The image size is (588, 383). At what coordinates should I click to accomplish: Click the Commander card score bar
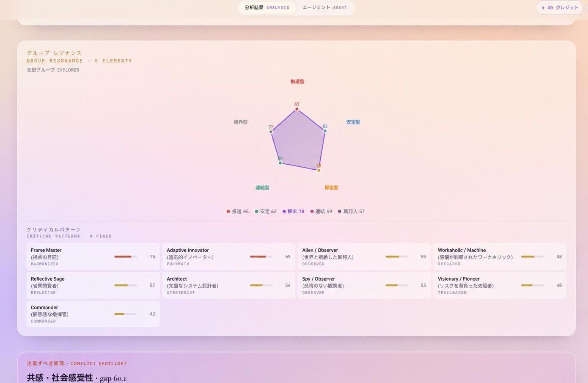(x=126, y=314)
